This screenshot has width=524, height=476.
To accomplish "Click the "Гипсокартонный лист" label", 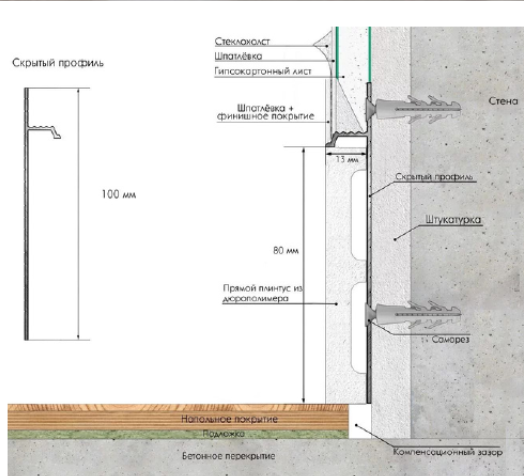I will (263, 71).
